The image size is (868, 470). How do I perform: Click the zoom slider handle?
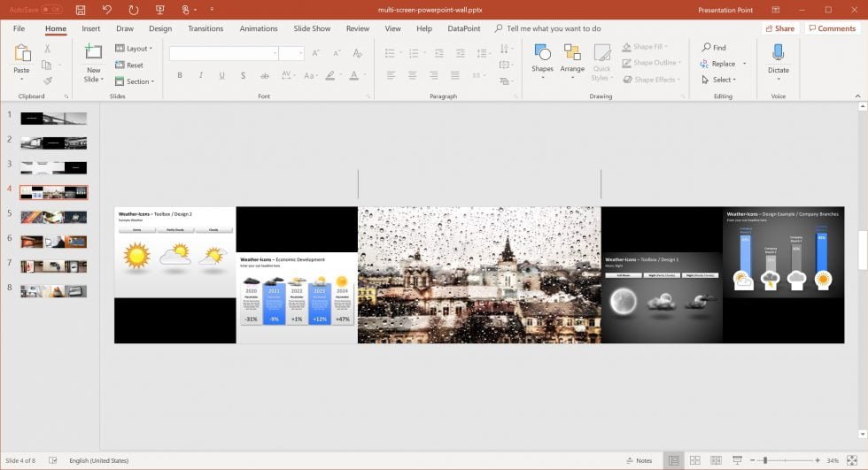764,460
